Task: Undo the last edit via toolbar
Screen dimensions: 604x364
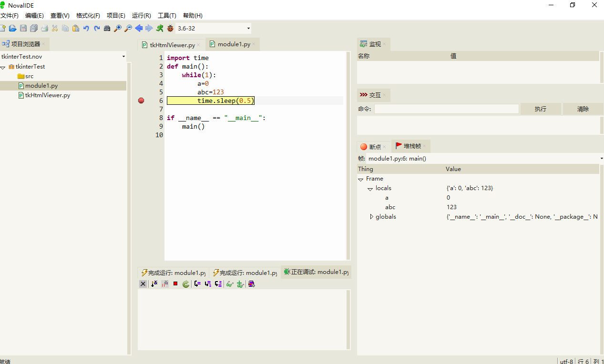Action: (x=86, y=28)
